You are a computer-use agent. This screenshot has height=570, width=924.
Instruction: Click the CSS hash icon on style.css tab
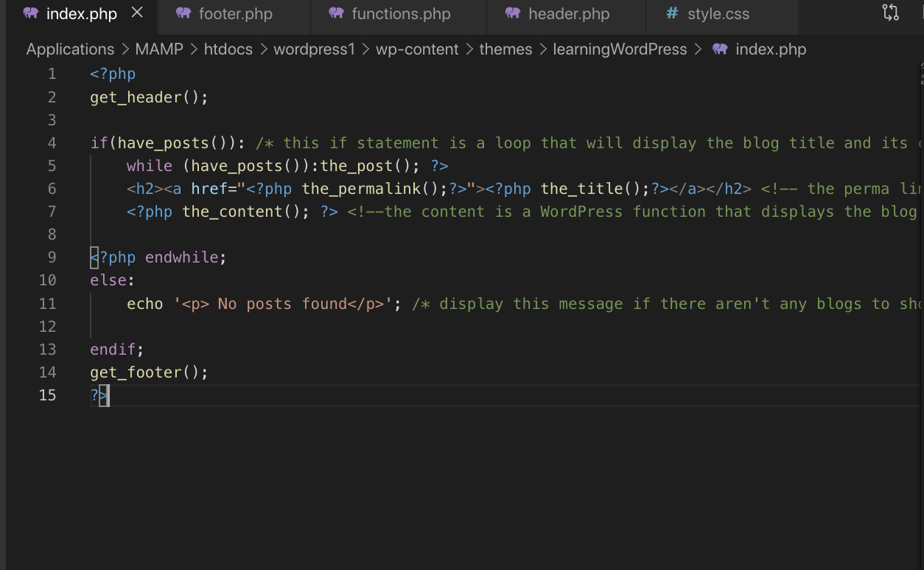click(x=671, y=13)
